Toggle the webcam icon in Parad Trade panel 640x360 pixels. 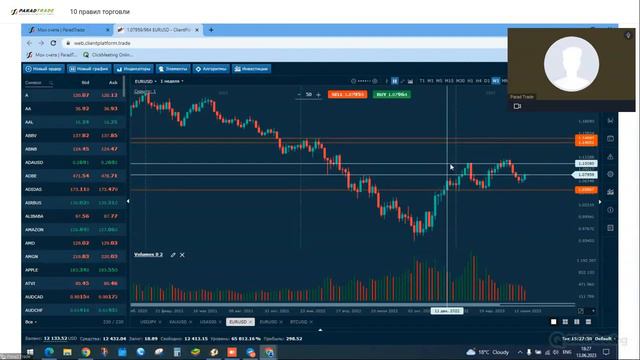coord(517,106)
